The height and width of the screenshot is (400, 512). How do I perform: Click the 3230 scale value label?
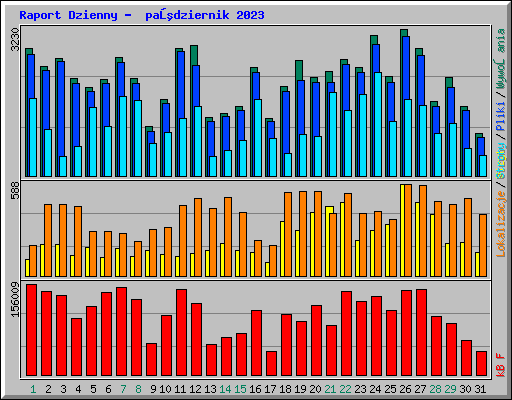15,39
